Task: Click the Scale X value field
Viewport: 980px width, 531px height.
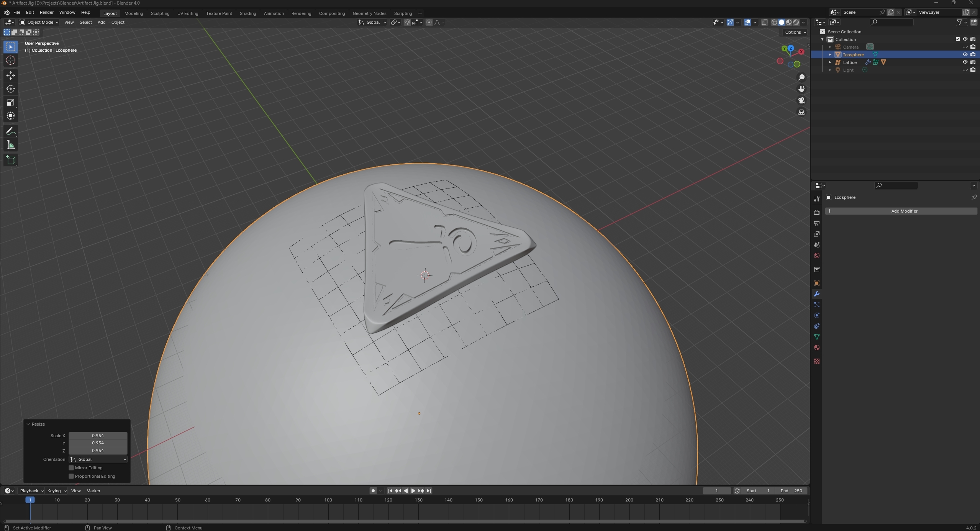Action: [98, 436]
